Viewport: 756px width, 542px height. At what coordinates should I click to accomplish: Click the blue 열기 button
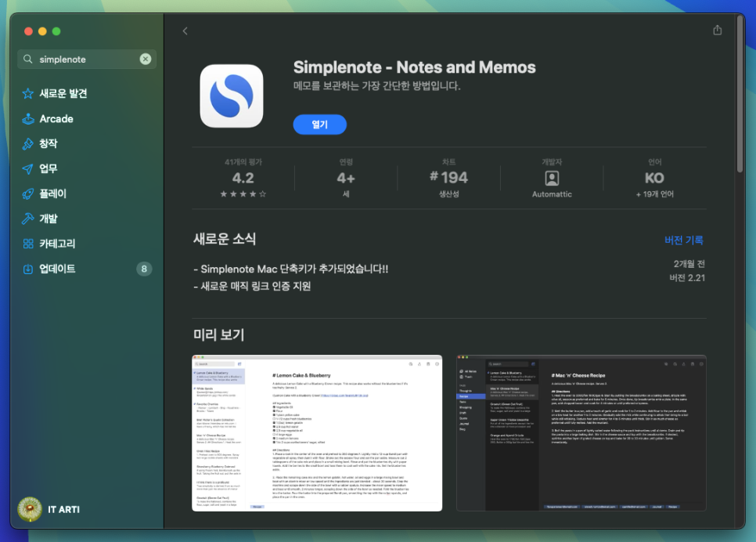click(x=319, y=125)
